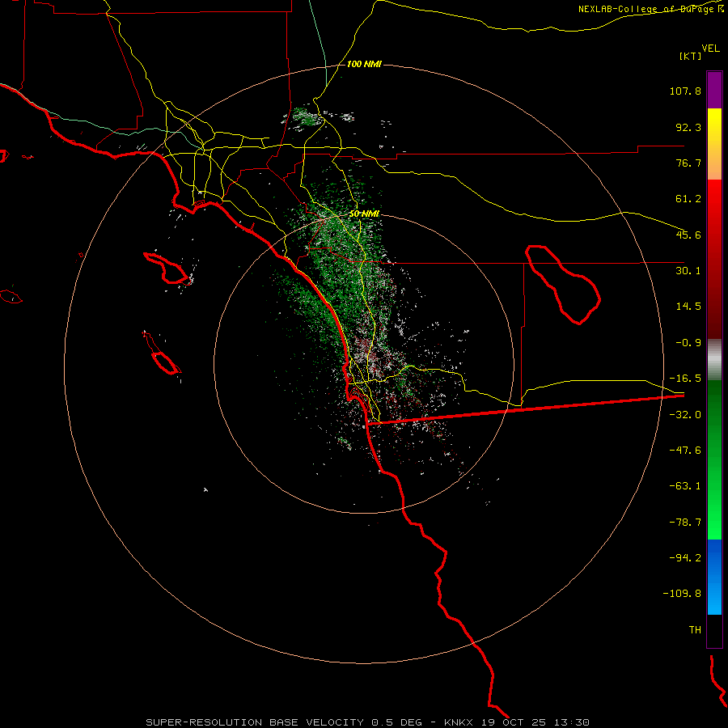The image size is (728, 728).
Task: Select the -78.7 scale value
Action: click(x=685, y=523)
